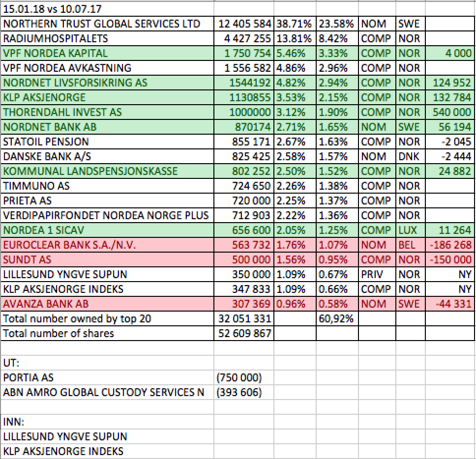The width and height of the screenshot is (476, 459).
Task: Select the share count 12 405 584
Action: (244, 24)
